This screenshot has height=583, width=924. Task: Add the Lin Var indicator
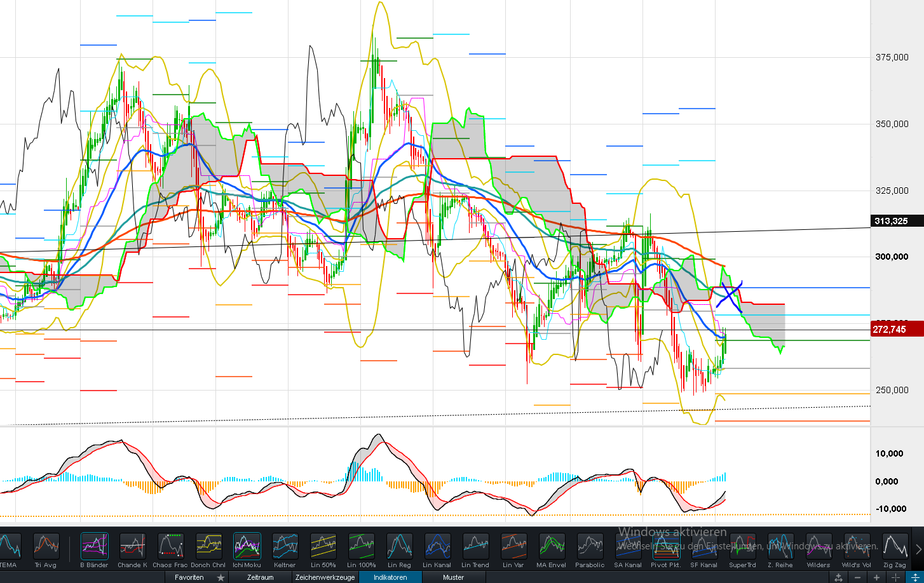[x=513, y=550]
